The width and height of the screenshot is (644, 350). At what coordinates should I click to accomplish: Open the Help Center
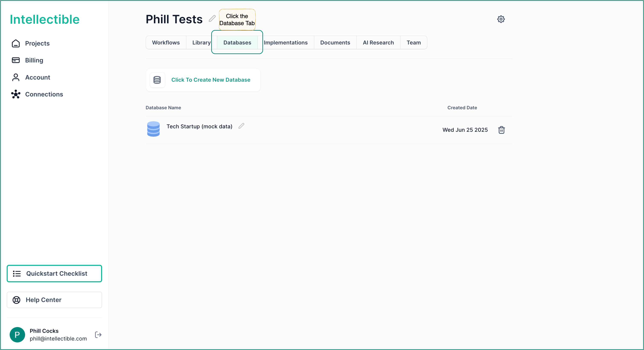[54, 300]
